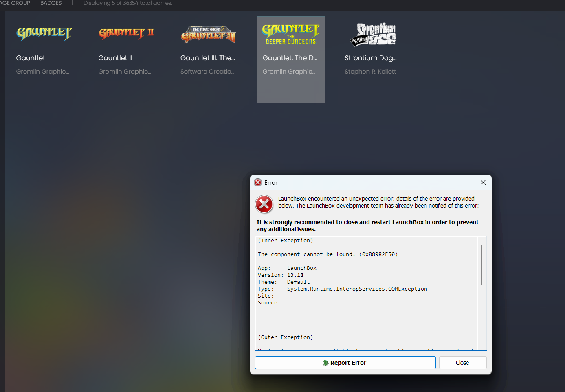
Task: Click the Report Error button
Action: click(345, 363)
